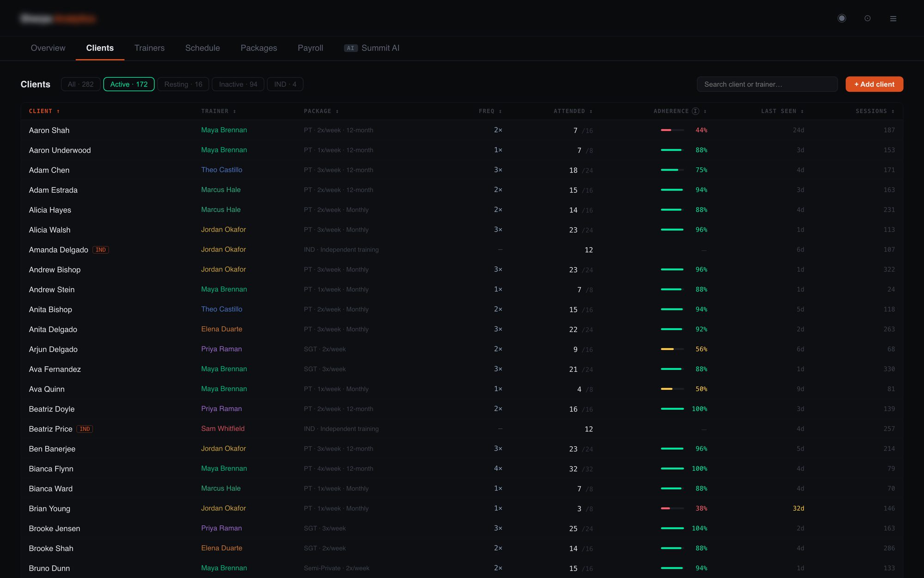
Task: Open the hamburger menu icon
Action: (893, 18)
